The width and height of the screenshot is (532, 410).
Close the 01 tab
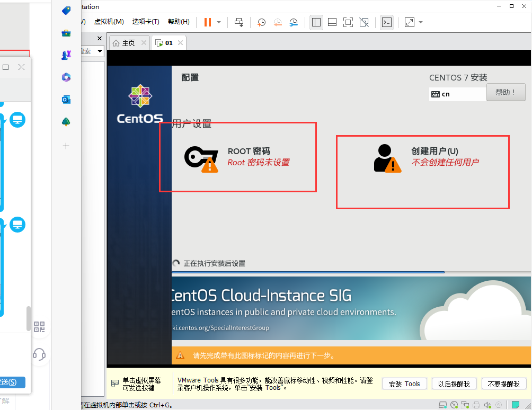(181, 43)
